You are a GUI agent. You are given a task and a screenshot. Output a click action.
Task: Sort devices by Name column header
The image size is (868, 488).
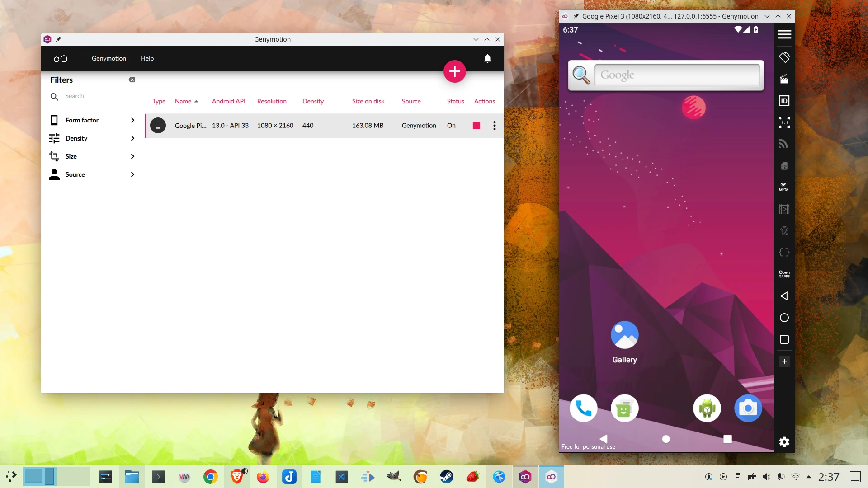pyautogui.click(x=183, y=101)
